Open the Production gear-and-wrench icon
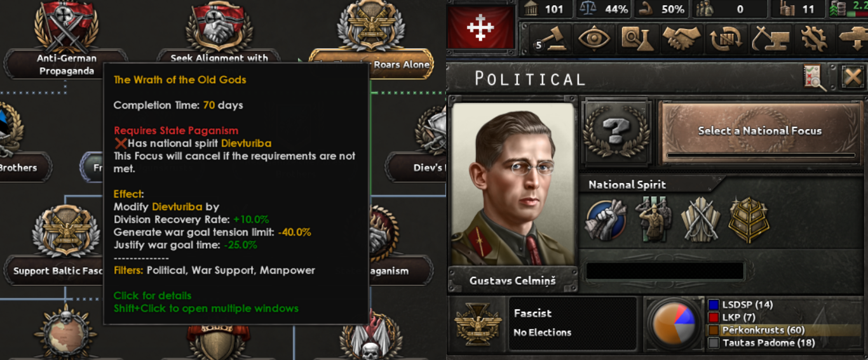Viewport: 868px width, 360px height. (813, 38)
